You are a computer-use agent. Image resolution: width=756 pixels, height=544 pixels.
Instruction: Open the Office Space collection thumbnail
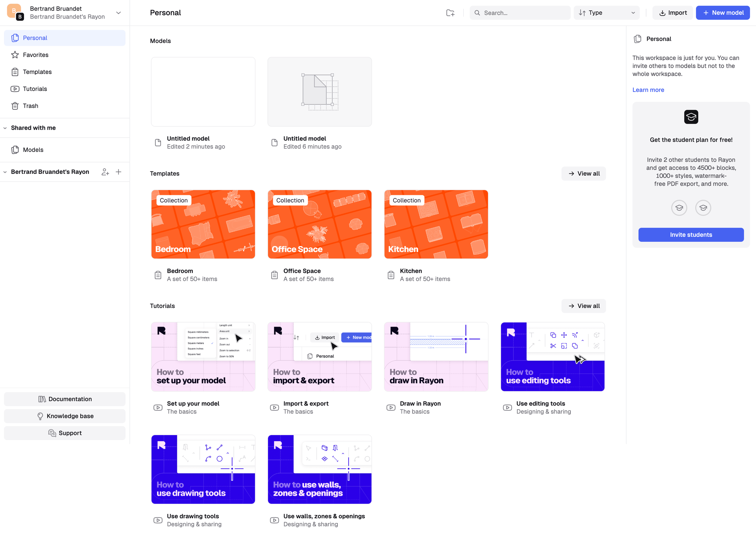tap(320, 224)
